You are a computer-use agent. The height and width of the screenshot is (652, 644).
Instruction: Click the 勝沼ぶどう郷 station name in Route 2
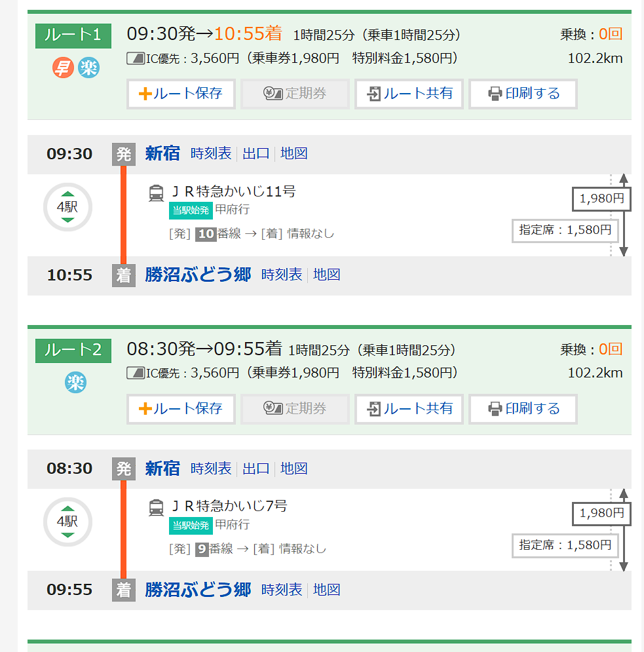198,590
